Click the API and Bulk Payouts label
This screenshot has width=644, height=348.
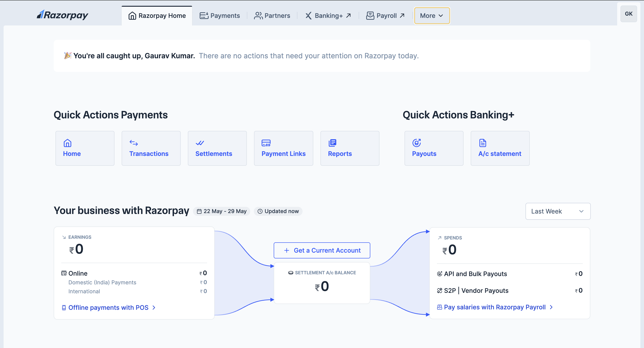pyautogui.click(x=475, y=274)
